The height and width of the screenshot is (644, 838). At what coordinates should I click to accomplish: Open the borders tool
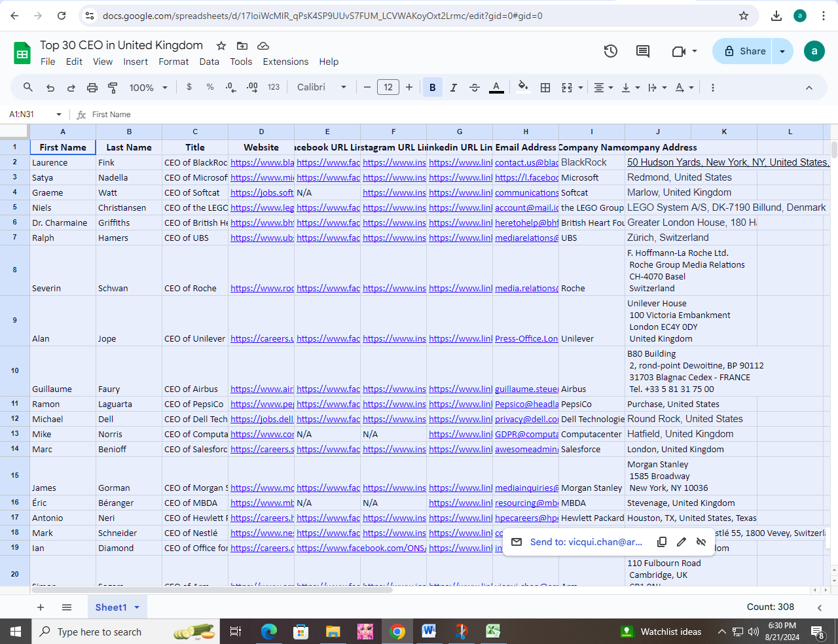coord(545,87)
